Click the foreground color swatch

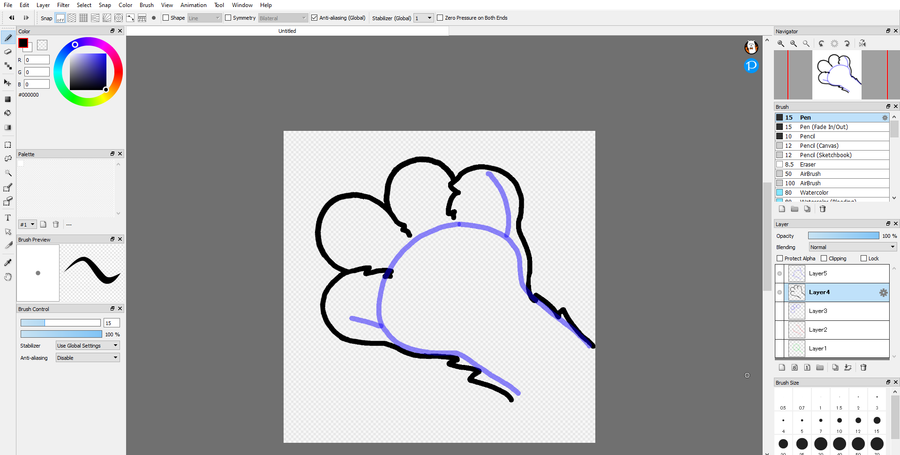click(x=23, y=43)
